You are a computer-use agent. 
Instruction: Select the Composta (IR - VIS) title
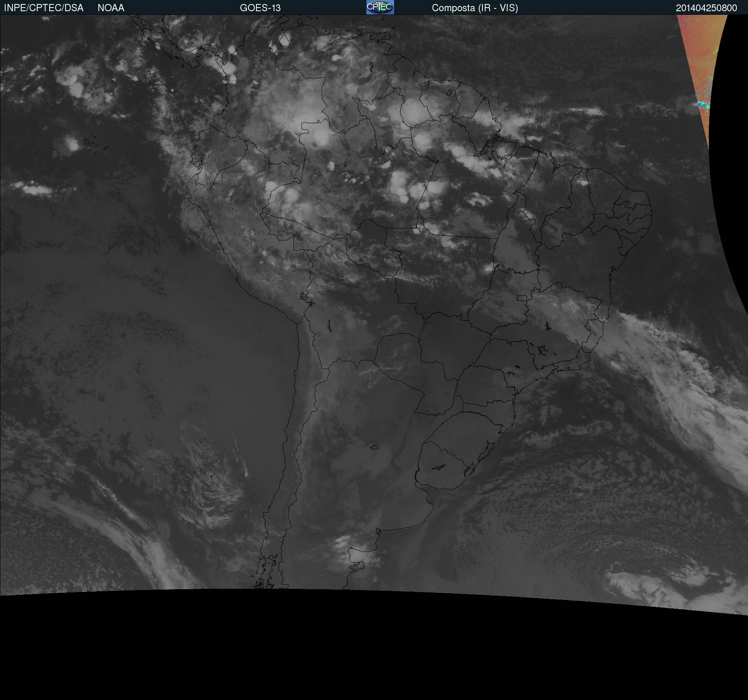(475, 8)
